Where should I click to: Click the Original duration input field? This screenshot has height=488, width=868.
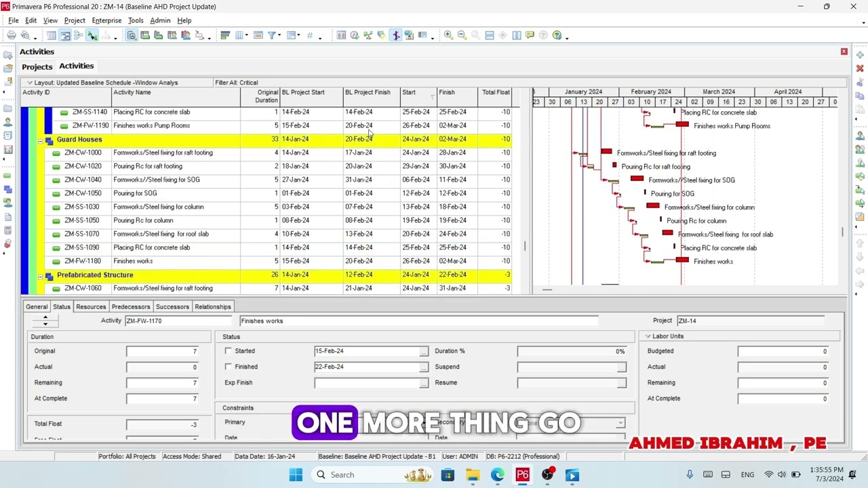[x=162, y=351]
